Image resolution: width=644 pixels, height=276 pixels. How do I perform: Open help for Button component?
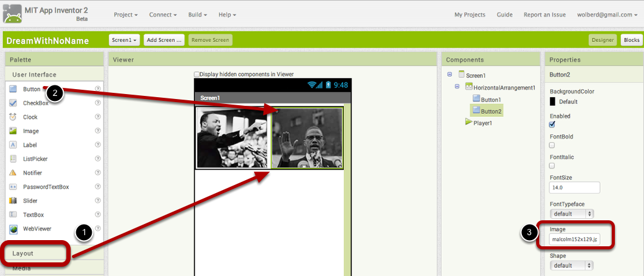point(98,88)
